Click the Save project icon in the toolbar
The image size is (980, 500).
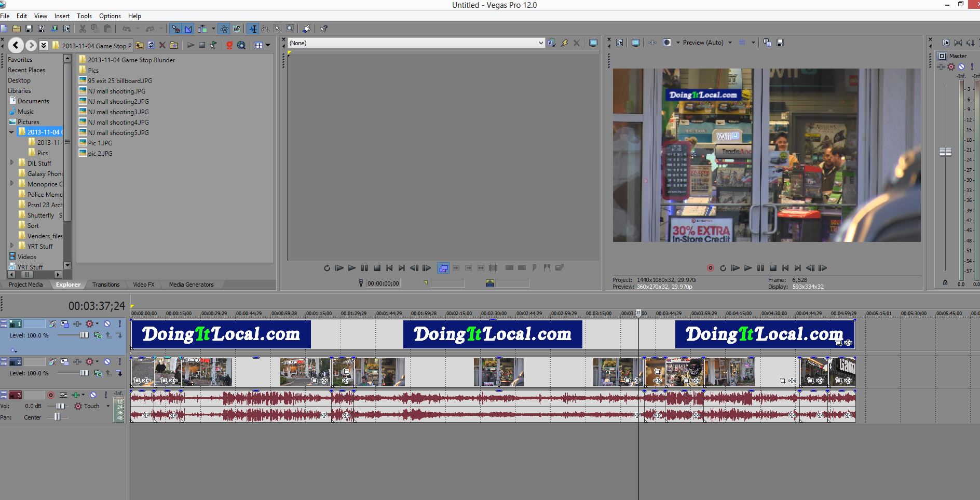coord(29,29)
